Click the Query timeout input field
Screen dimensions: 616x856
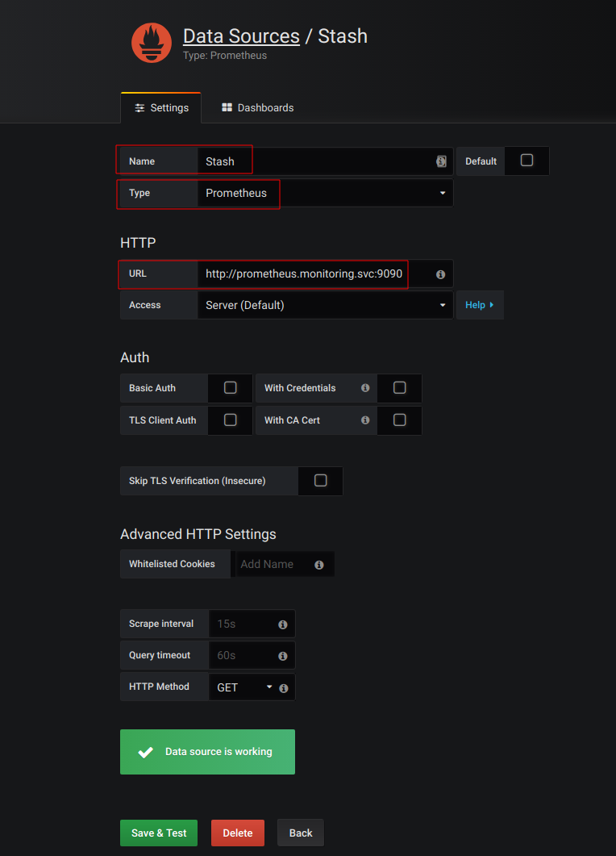252,655
